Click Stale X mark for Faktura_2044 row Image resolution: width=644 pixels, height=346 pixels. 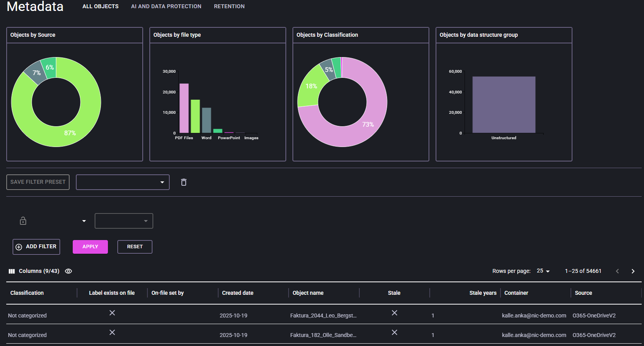tap(395, 313)
